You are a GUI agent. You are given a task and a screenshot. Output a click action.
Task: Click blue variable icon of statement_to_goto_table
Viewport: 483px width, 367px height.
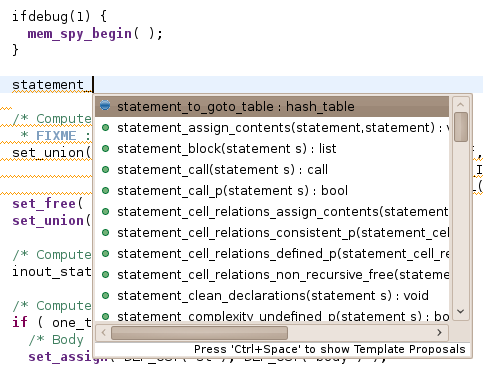105,105
